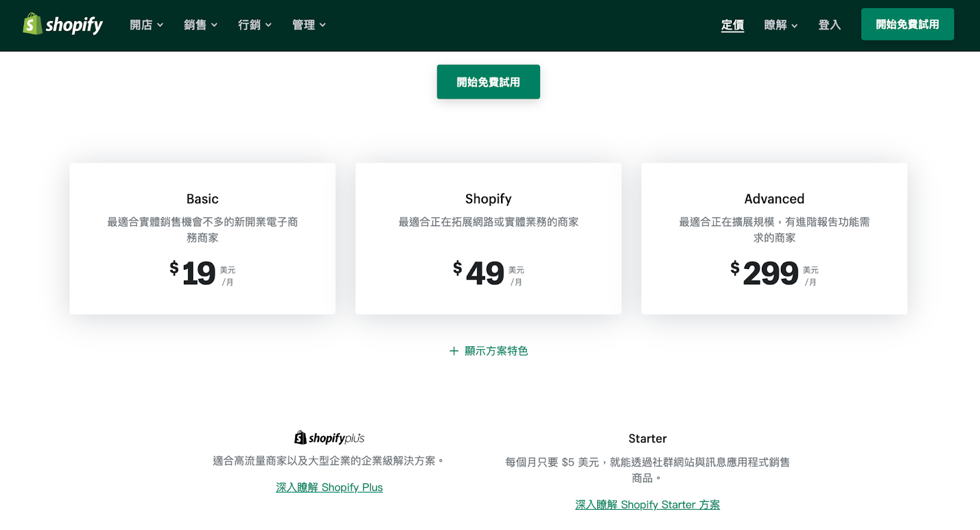Open the 行銷 dropdown menu

[254, 25]
